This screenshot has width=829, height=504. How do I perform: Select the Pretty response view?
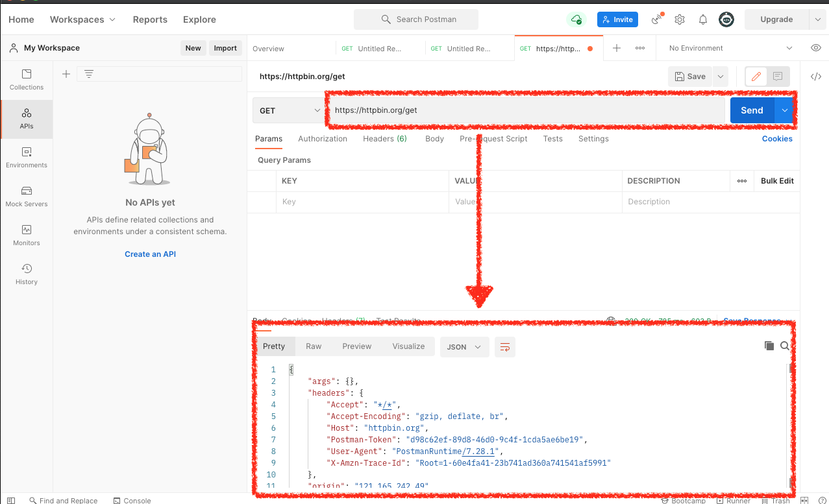click(274, 346)
